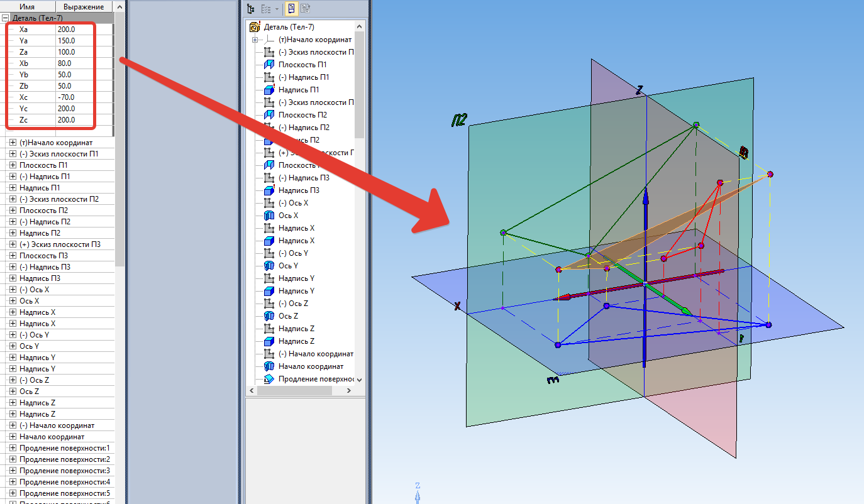Expand Начало координат in variables panel
Image resolution: width=864 pixels, height=504 pixels.
(13, 437)
